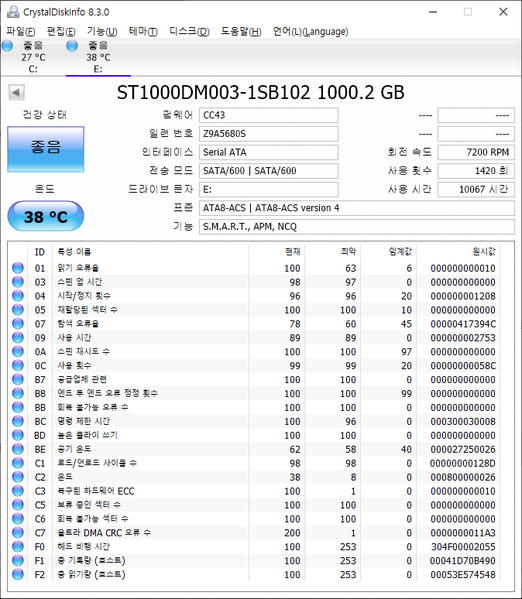
Task: Open the 파일(F) menu
Action: [x=21, y=31]
